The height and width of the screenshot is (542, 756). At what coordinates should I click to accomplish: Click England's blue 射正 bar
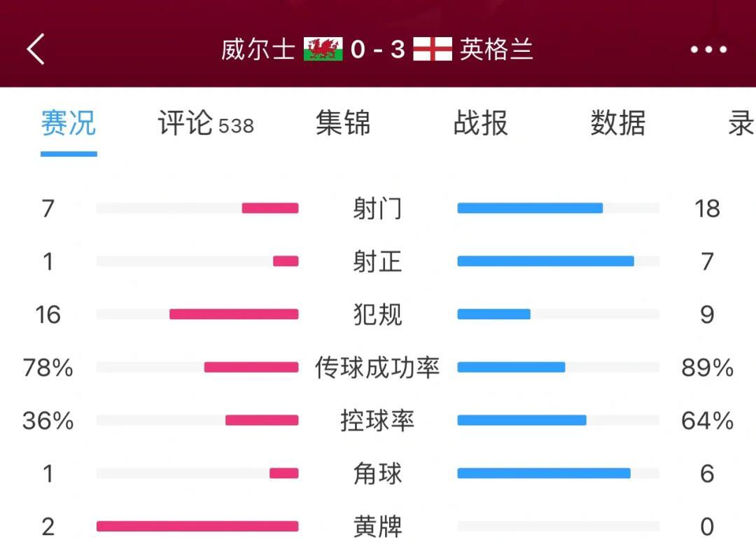pos(546,261)
